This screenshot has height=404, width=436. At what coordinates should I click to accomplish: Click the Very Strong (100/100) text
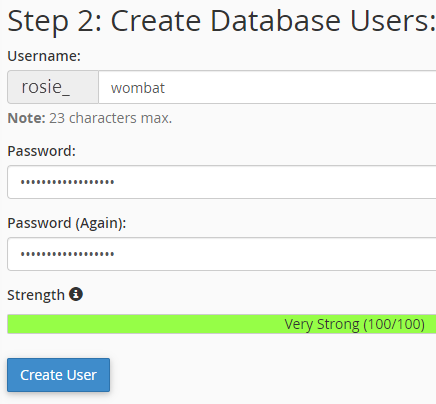(355, 324)
